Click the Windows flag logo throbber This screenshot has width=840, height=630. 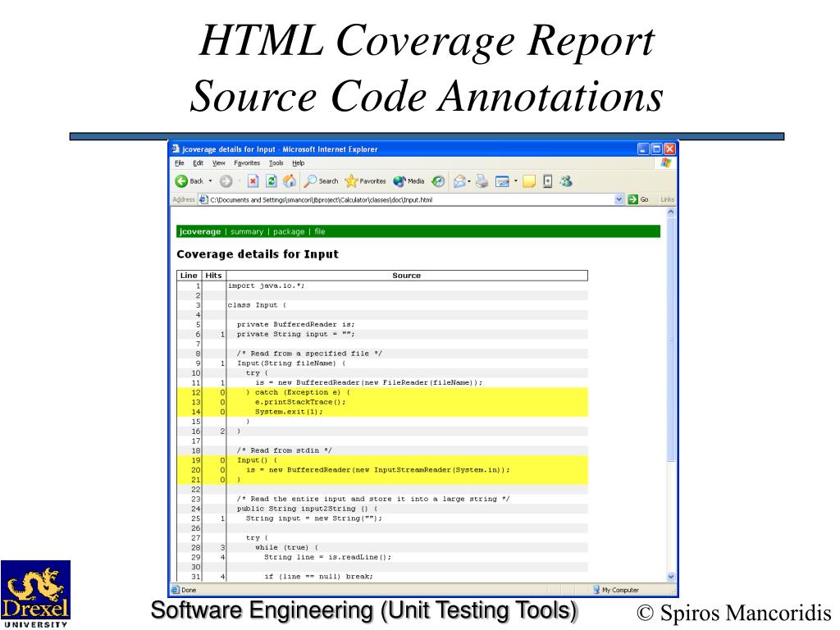(x=666, y=163)
